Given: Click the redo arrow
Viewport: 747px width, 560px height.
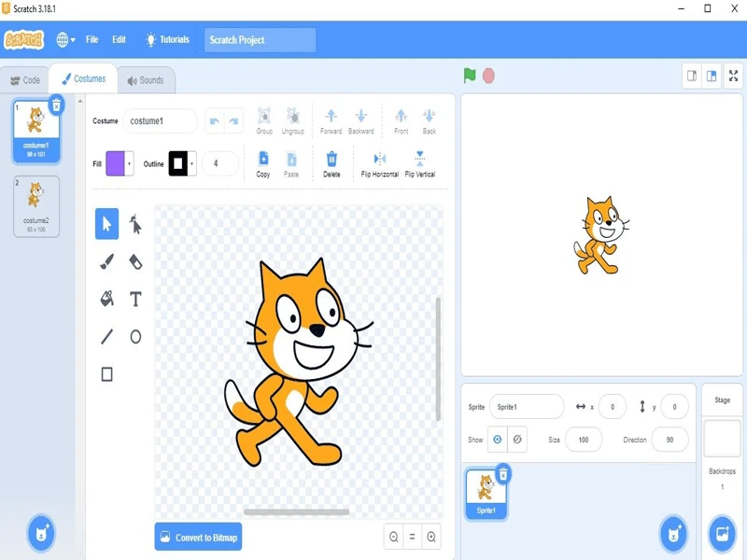Looking at the screenshot, I should [233, 121].
